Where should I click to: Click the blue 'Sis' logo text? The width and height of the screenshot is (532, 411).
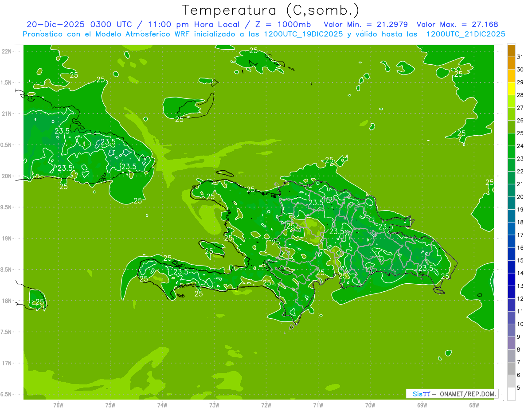(418, 394)
